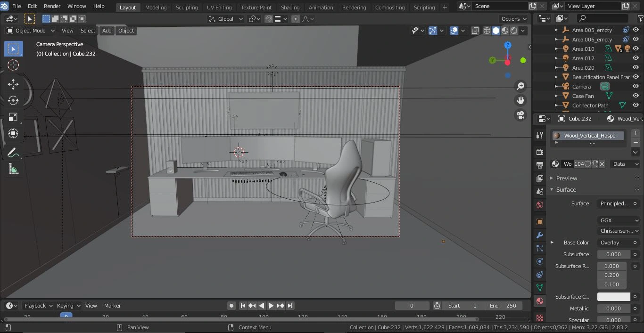Activate the Rotate tool

pyautogui.click(x=13, y=100)
